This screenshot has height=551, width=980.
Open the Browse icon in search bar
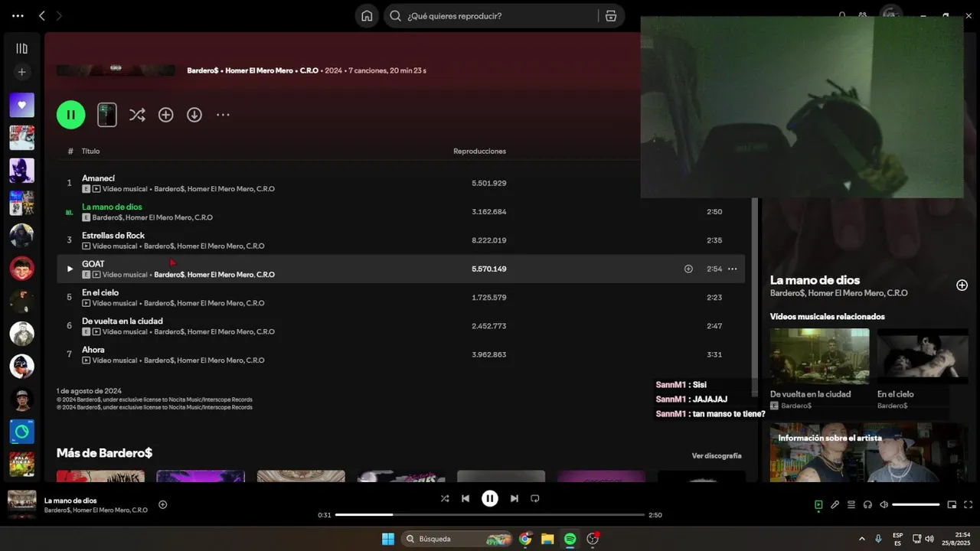pos(611,16)
